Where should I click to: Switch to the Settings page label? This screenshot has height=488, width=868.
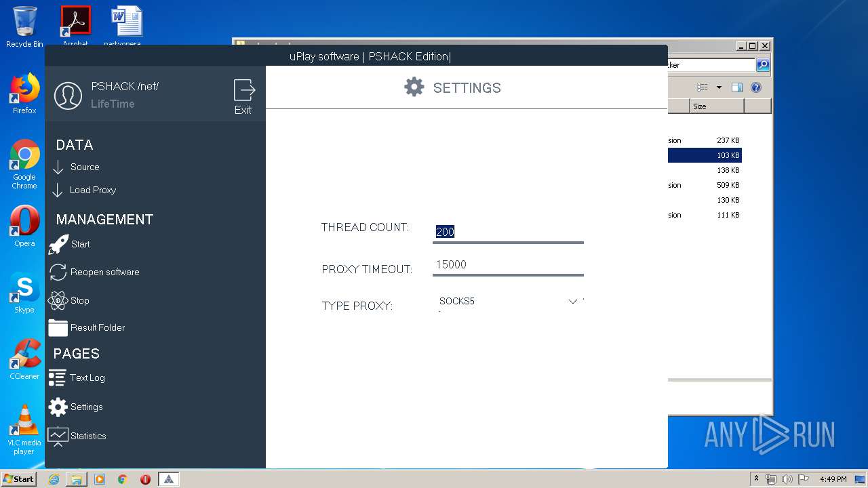click(x=87, y=407)
